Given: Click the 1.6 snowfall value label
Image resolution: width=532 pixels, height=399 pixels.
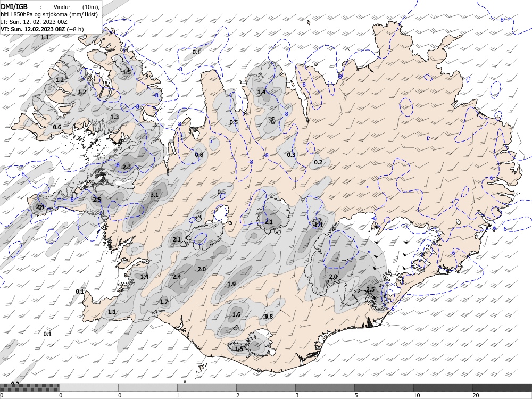Looking at the screenshot, I should [237, 314].
